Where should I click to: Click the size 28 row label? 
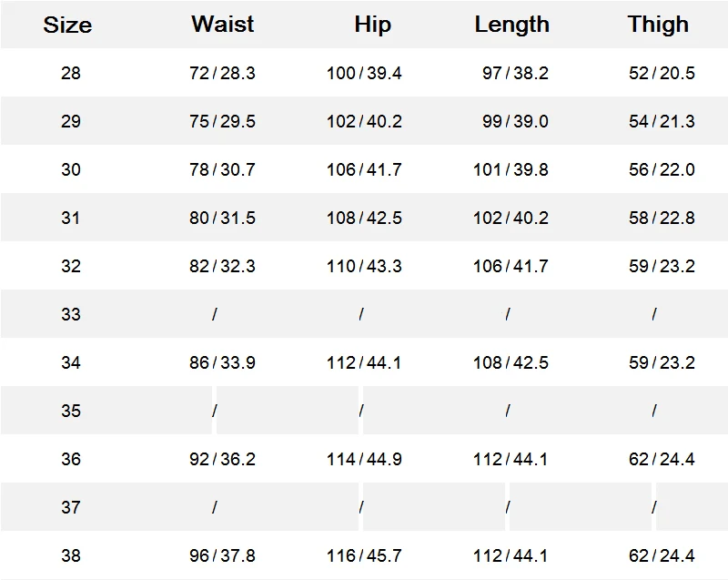71,73
